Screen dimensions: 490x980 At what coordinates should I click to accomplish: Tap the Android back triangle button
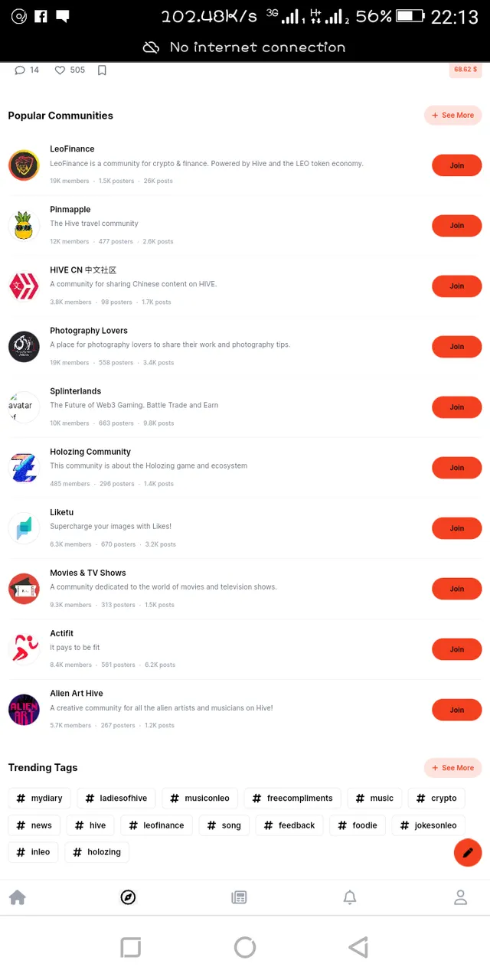pos(358,947)
